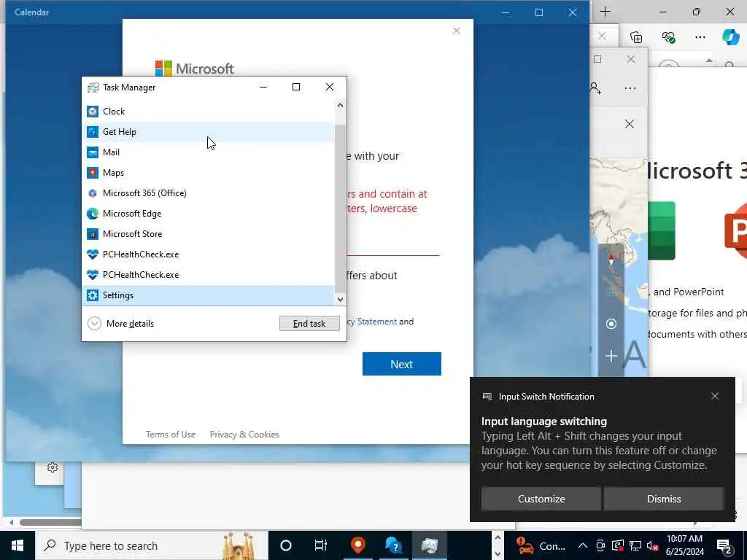Click the End task button
This screenshot has width=747, height=560.
point(309,324)
